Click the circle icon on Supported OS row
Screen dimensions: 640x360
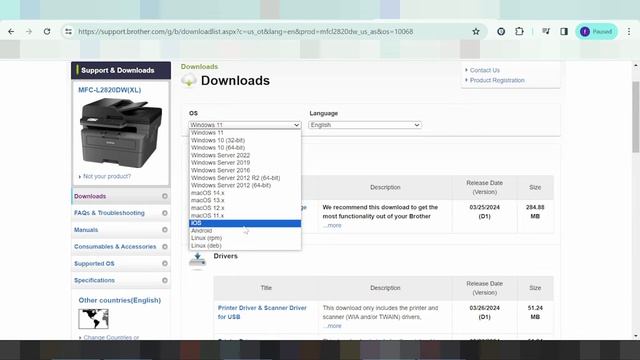point(165,264)
